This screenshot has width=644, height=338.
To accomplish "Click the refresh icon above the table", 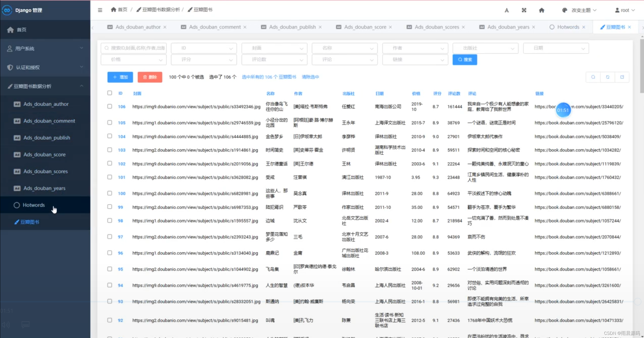I will pyautogui.click(x=607, y=77).
